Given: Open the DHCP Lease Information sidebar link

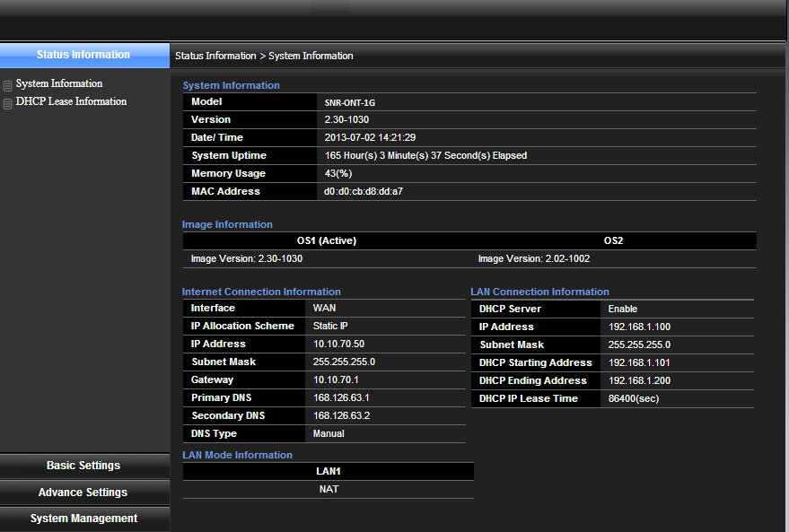Looking at the screenshot, I should (x=71, y=101).
